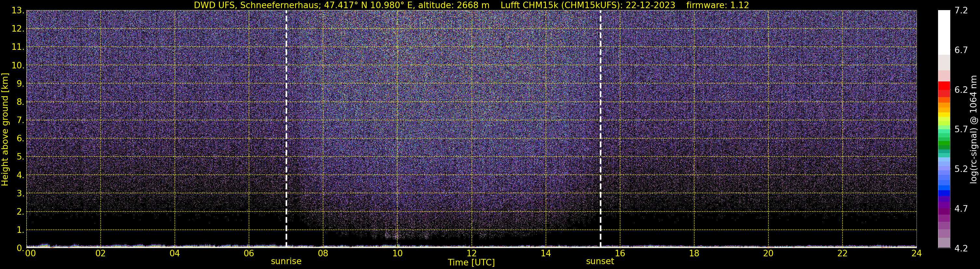Click the y-axis tick label '3.'
This screenshot has height=269, width=980.
[20, 193]
